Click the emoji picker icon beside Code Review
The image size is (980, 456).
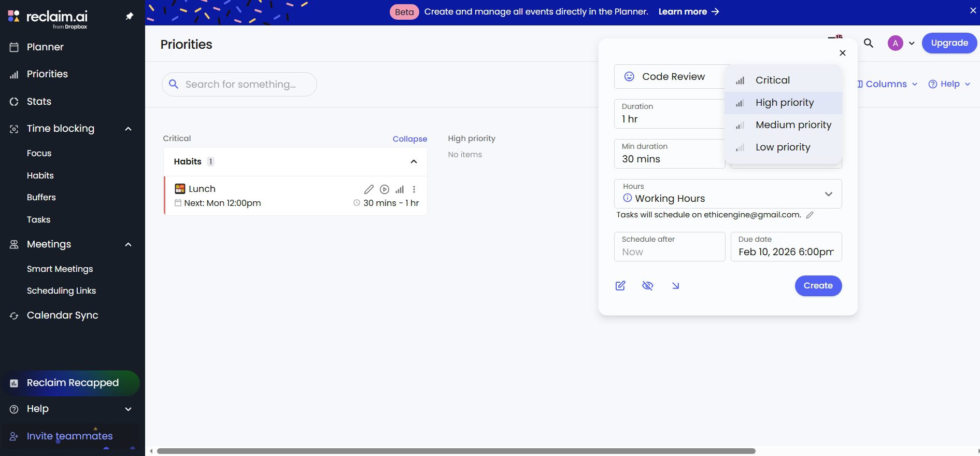point(629,77)
